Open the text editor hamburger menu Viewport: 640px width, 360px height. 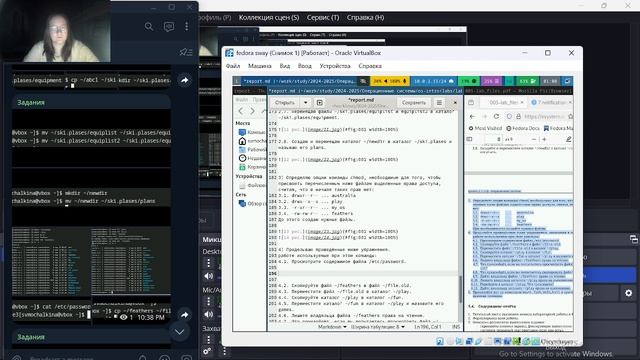439,102
